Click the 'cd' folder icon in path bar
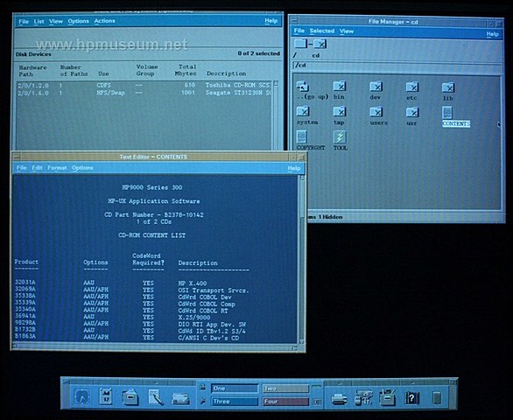This screenshot has width=513, height=420. 320,44
